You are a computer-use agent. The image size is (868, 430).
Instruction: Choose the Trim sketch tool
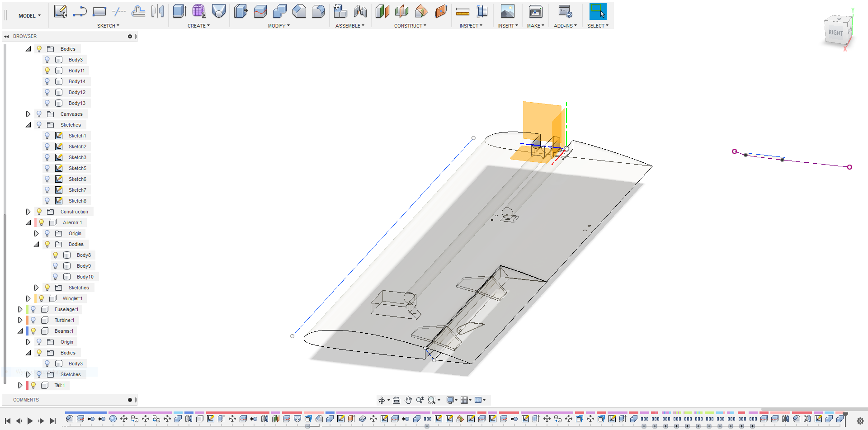[x=119, y=11]
